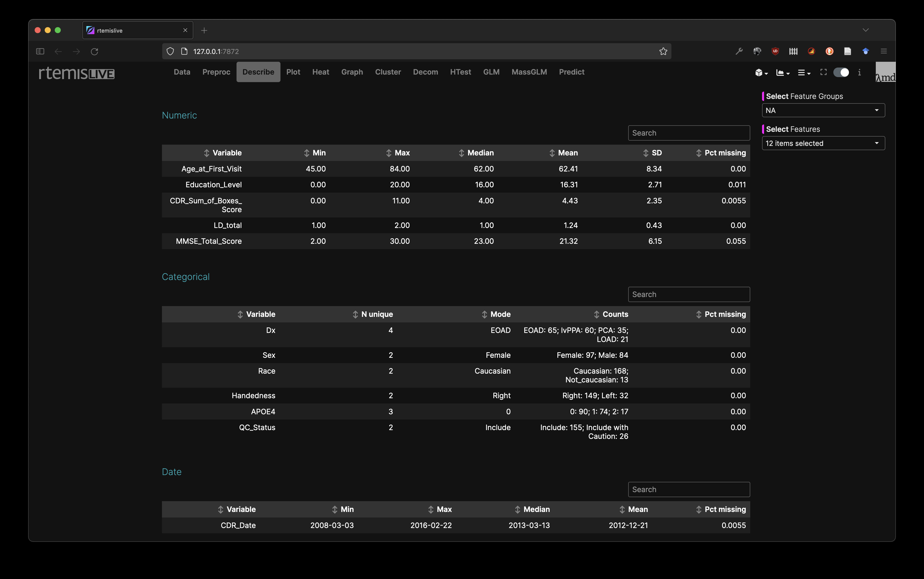Click the Google Scholar extension icon
Viewport: 924px width, 579px height.
(x=865, y=51)
